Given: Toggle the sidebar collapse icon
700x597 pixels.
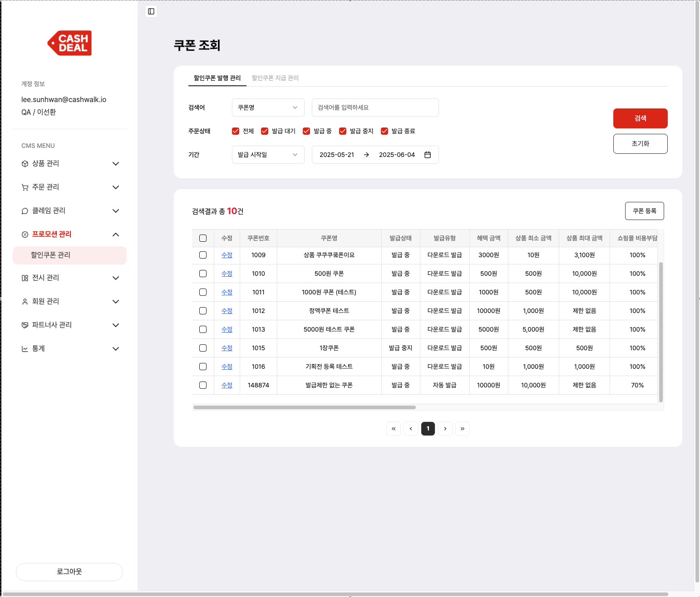Looking at the screenshot, I should (x=151, y=11).
